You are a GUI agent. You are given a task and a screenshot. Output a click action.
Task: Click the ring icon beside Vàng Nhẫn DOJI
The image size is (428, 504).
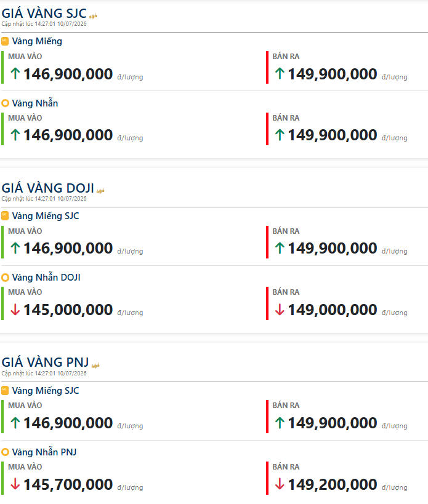(x=5, y=278)
